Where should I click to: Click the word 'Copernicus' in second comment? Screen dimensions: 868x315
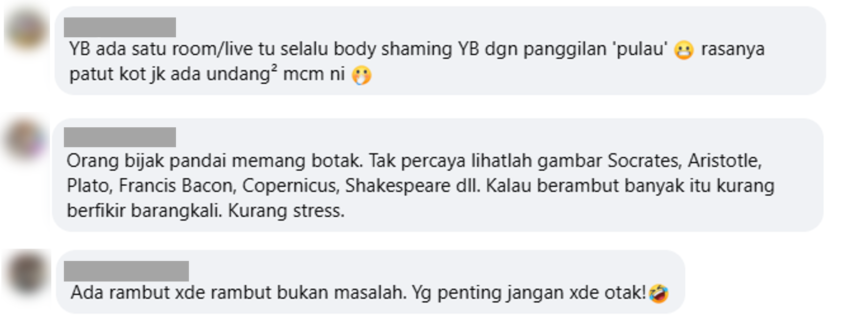tap(291, 186)
